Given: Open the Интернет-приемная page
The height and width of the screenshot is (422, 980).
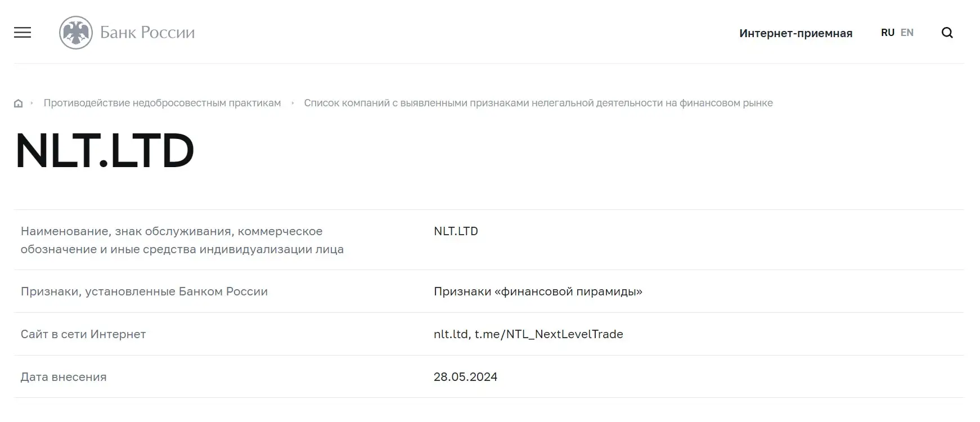Looking at the screenshot, I should tap(795, 33).
